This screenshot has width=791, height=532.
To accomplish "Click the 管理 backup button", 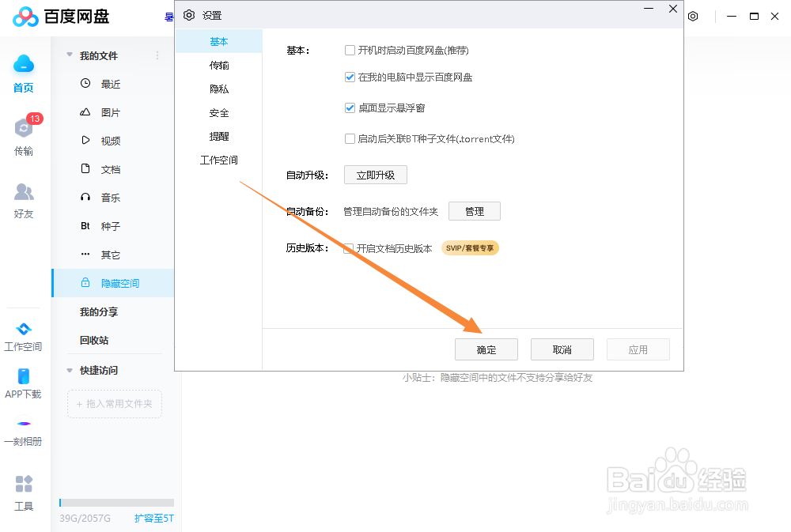I will point(474,211).
